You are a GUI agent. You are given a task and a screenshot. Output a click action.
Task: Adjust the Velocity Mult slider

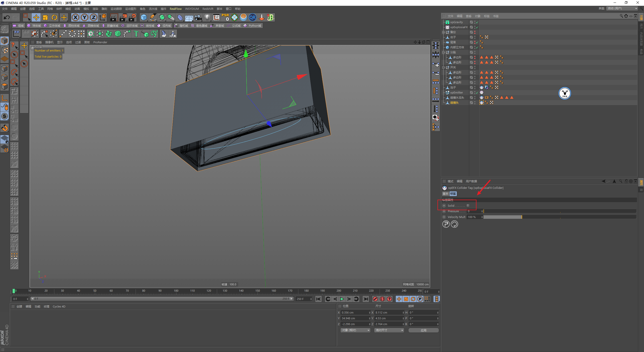click(522, 217)
